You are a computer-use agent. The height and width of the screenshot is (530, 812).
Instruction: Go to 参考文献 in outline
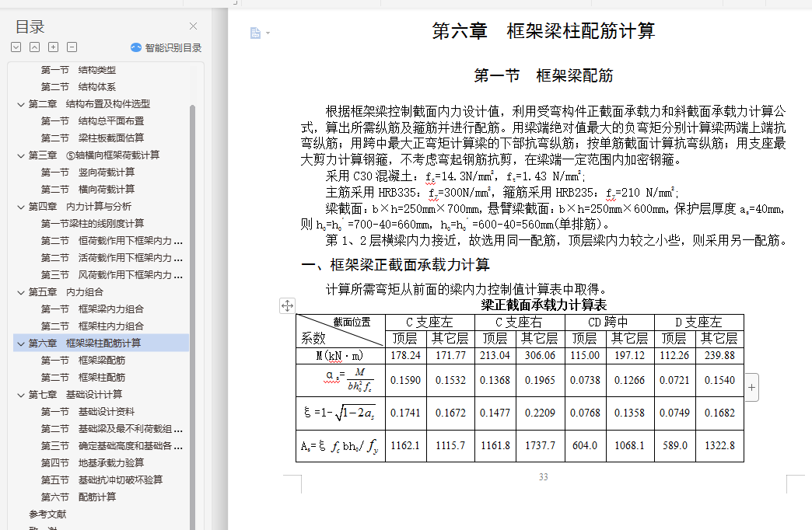pyautogui.click(x=47, y=514)
